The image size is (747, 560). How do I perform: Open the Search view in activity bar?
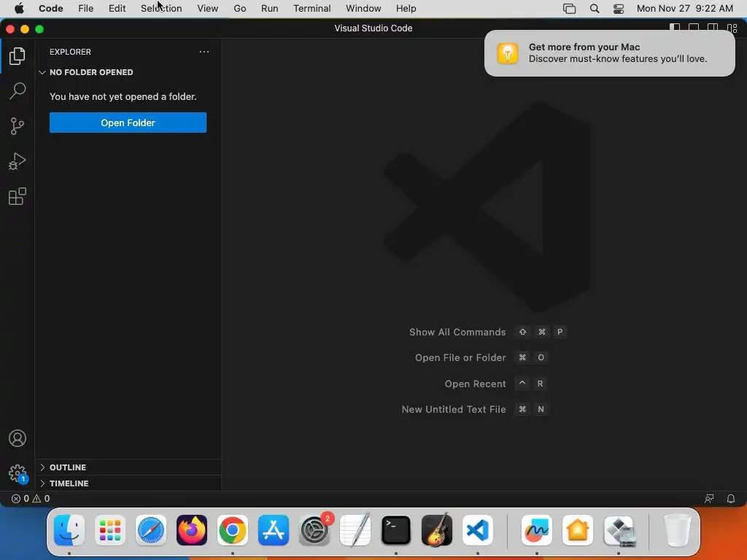(18, 91)
